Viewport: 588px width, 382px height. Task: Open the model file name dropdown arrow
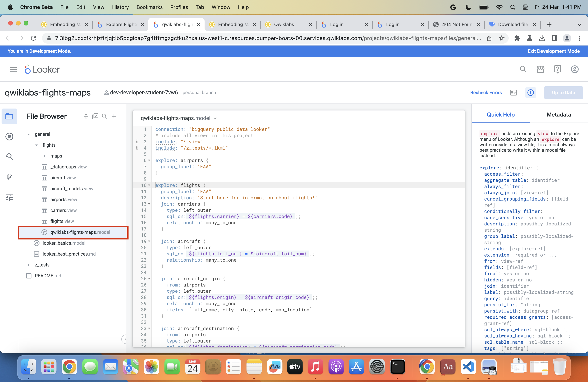(215, 118)
